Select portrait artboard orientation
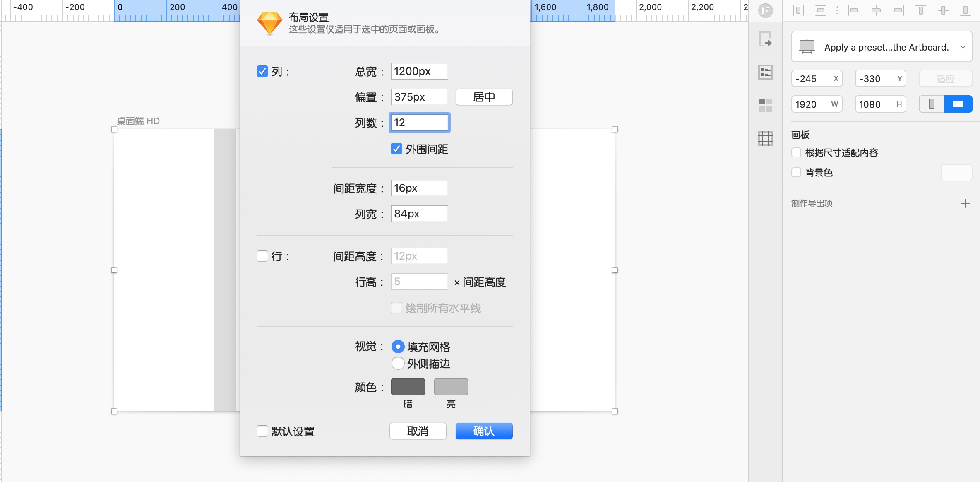 (931, 104)
